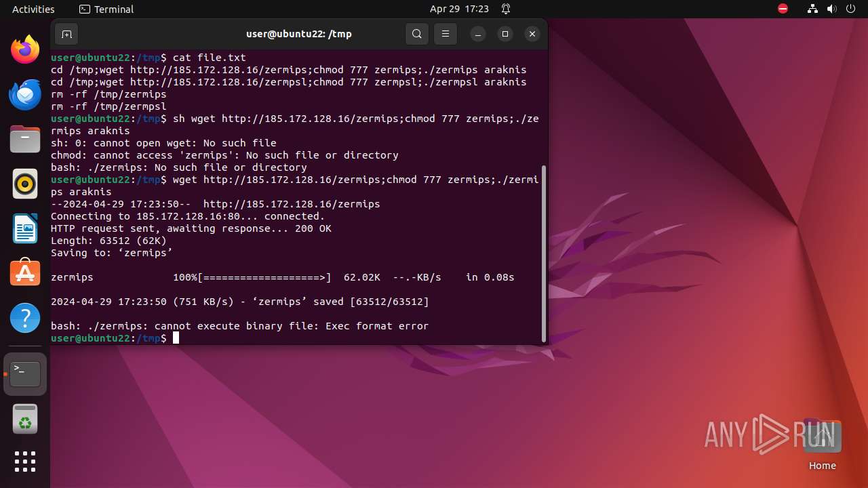Click the notification bell icon

[506, 9]
